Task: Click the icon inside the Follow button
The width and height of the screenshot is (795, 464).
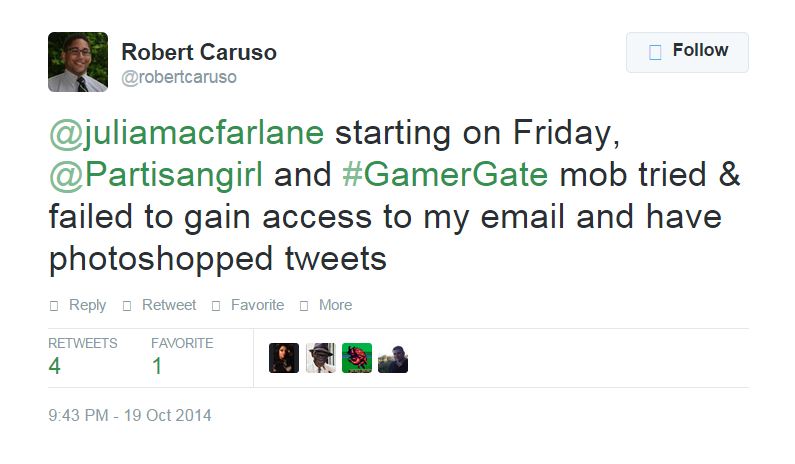Action: pyautogui.click(x=655, y=52)
